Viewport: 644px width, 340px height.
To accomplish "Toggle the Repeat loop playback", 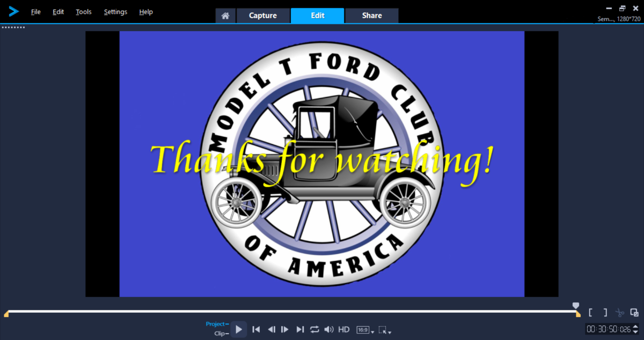I will (x=314, y=329).
